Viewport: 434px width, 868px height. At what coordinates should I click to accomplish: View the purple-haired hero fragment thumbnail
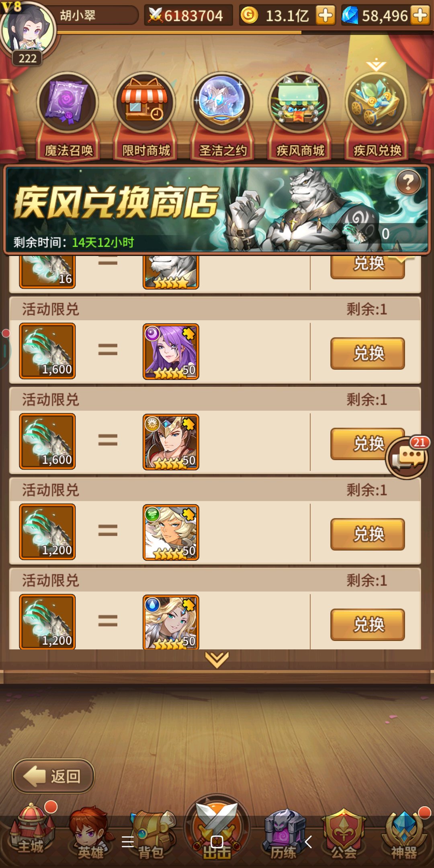pos(171,352)
